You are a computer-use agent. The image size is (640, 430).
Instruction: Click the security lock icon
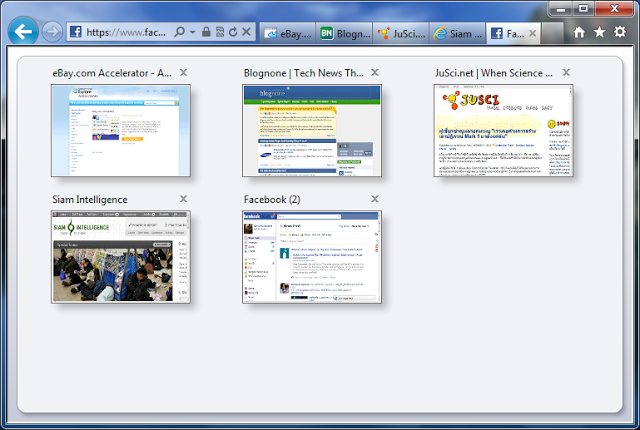tap(207, 32)
